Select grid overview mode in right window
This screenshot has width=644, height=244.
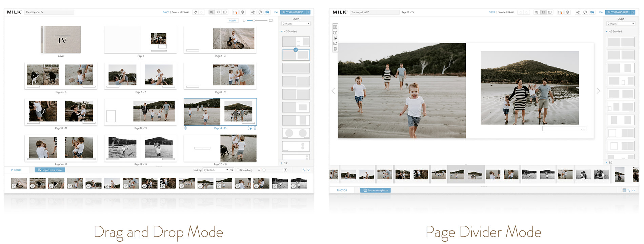pyautogui.click(x=537, y=12)
